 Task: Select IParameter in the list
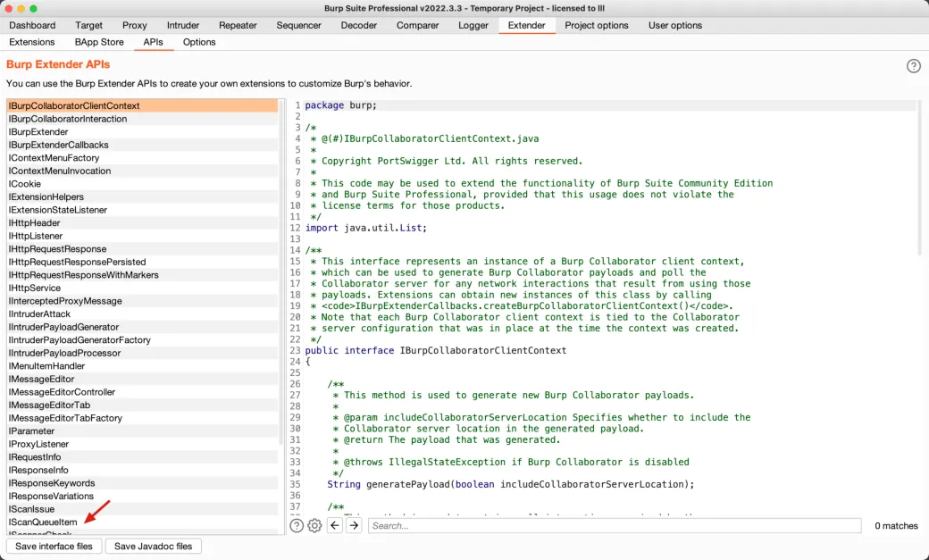point(142,431)
